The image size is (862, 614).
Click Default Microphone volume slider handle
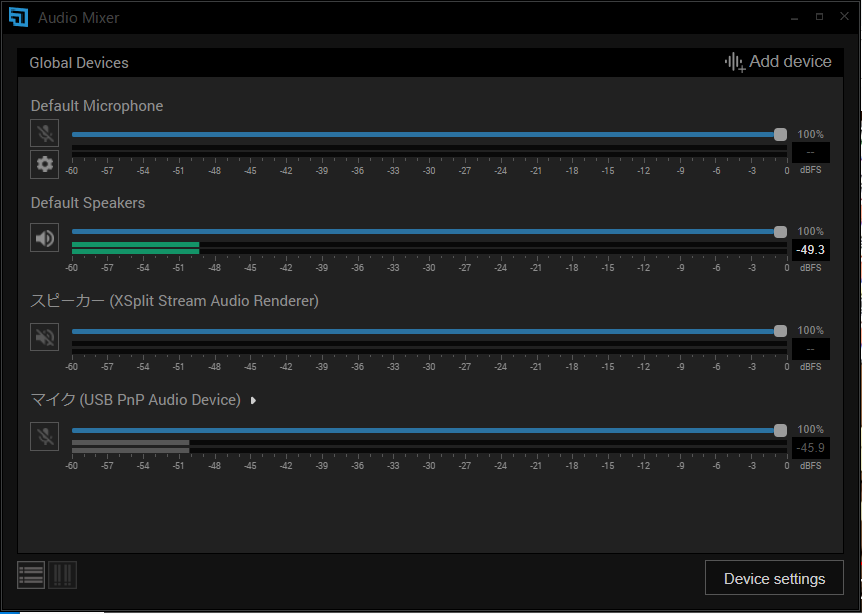point(780,134)
